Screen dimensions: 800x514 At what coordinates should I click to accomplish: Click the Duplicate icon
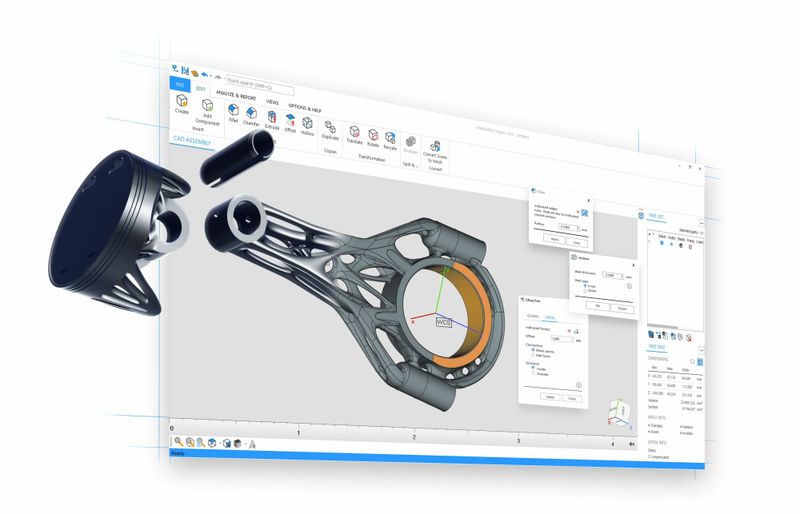click(330, 127)
